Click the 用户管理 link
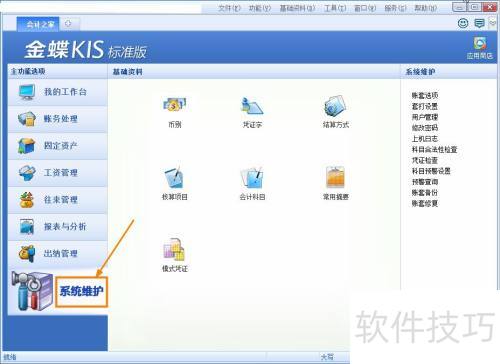This screenshot has width=500, height=364. point(425,117)
